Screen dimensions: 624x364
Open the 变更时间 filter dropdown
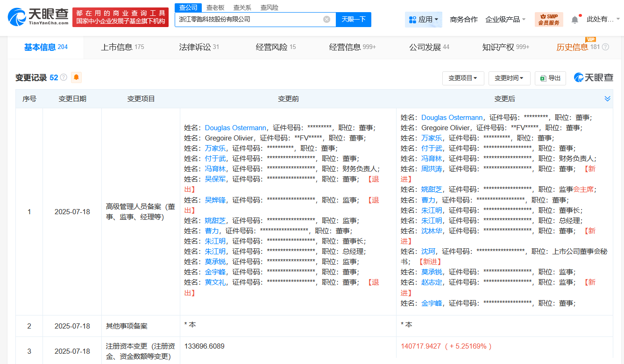pyautogui.click(x=509, y=78)
